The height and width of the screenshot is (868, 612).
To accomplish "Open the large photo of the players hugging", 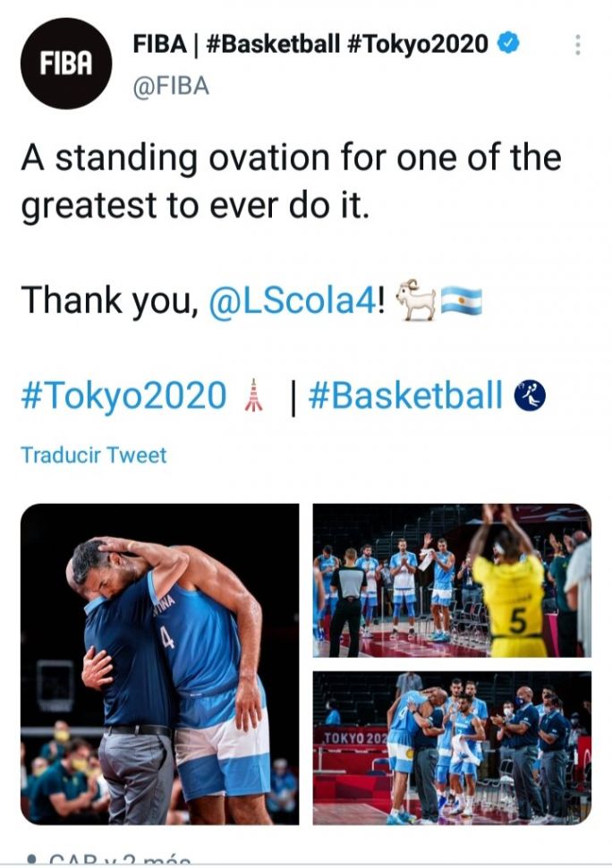I will coord(160,663).
